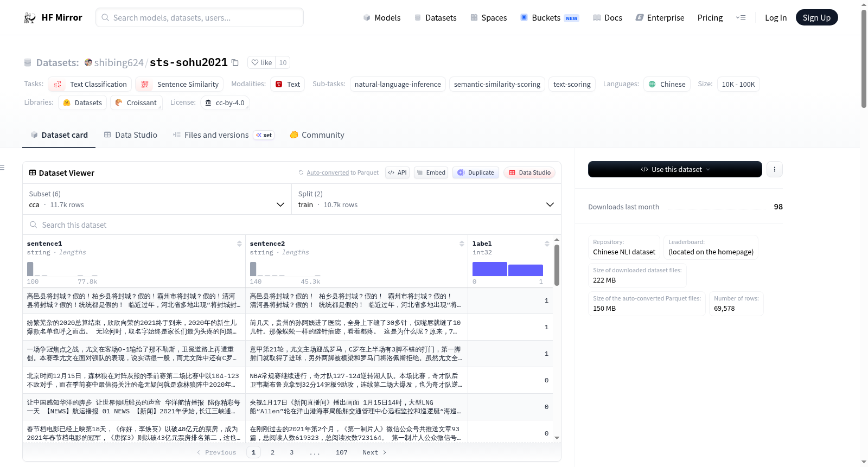Click the Sign Up button
Viewport: 868px width, 467px height.
point(816,17)
